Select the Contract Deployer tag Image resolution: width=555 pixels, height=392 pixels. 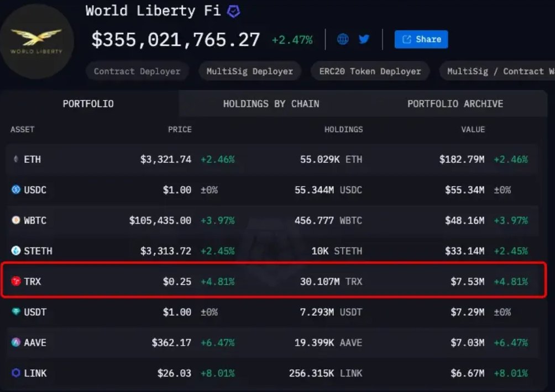click(137, 71)
